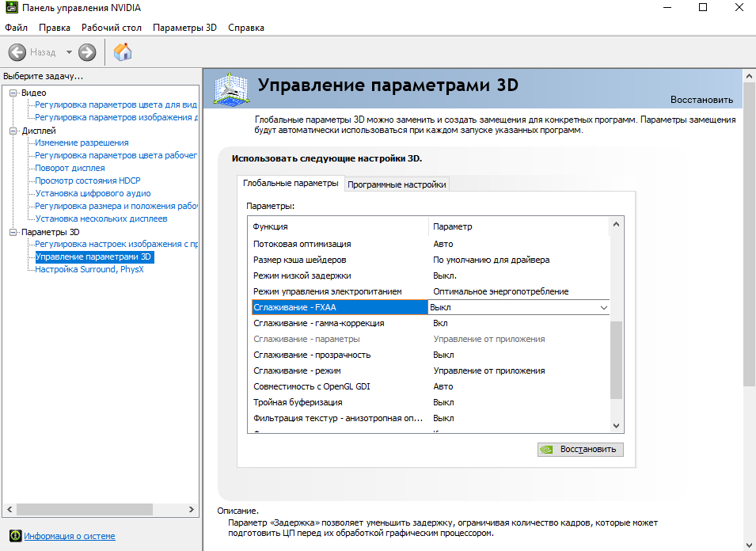Click the Back arrow navigation icon
Viewport: 756px width, 551px height.
point(17,52)
